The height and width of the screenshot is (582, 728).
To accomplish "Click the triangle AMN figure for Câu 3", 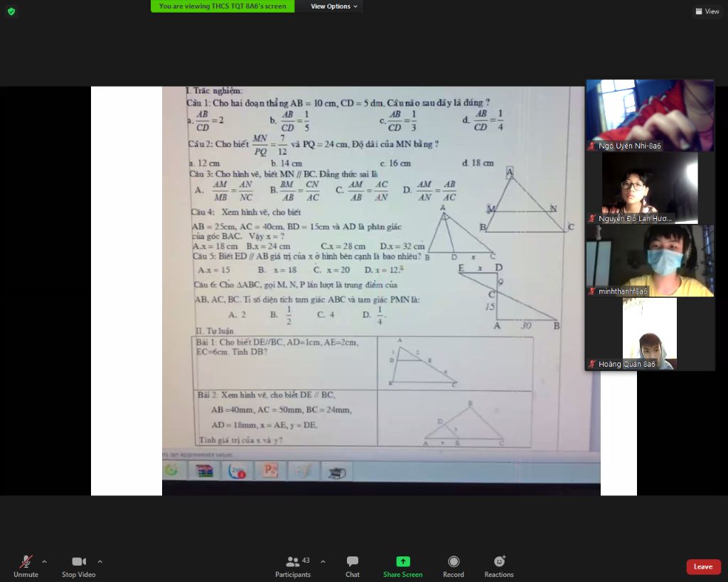I will 527,200.
